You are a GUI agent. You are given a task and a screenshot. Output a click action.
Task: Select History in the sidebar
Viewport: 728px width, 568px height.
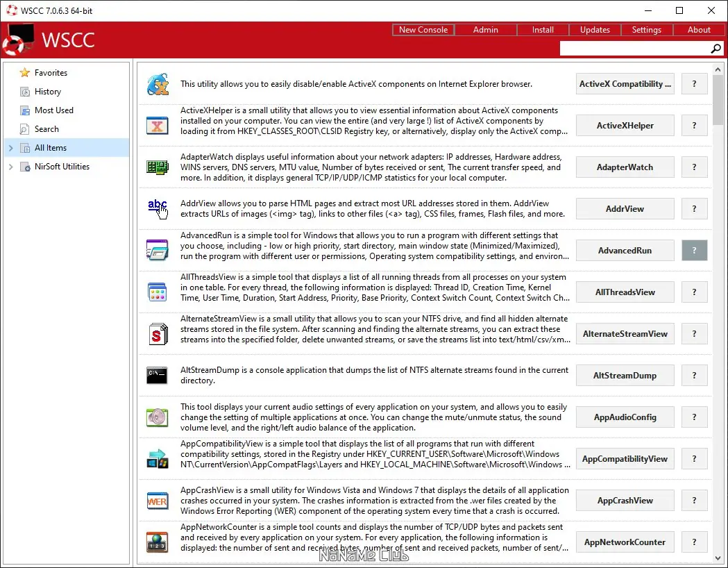[x=67, y=92]
